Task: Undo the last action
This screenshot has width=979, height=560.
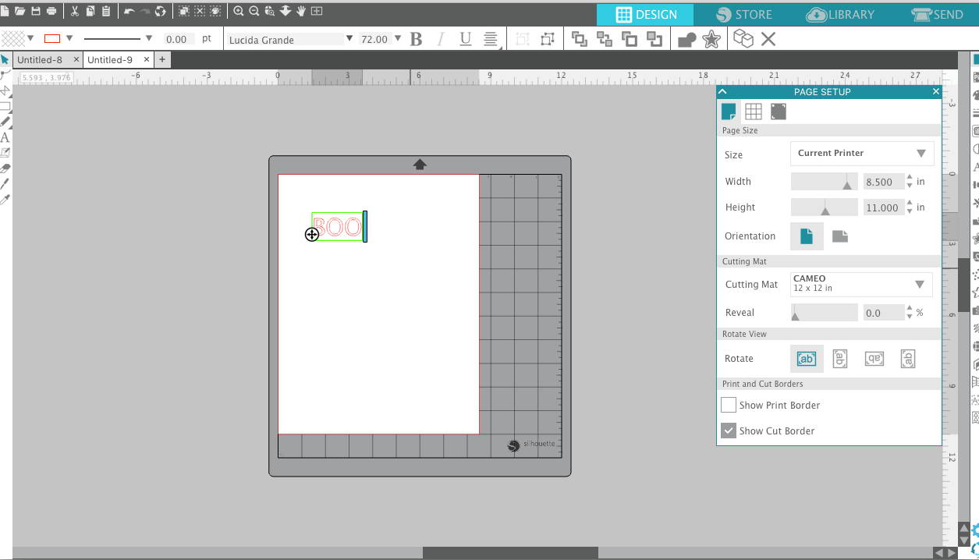Action: pyautogui.click(x=129, y=11)
